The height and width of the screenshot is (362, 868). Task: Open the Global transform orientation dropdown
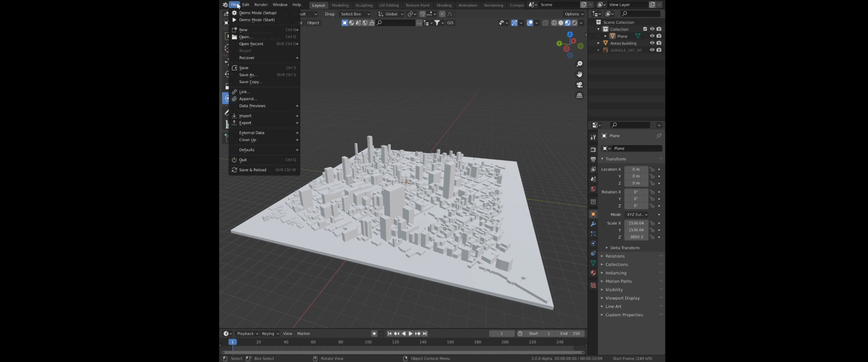[391, 14]
